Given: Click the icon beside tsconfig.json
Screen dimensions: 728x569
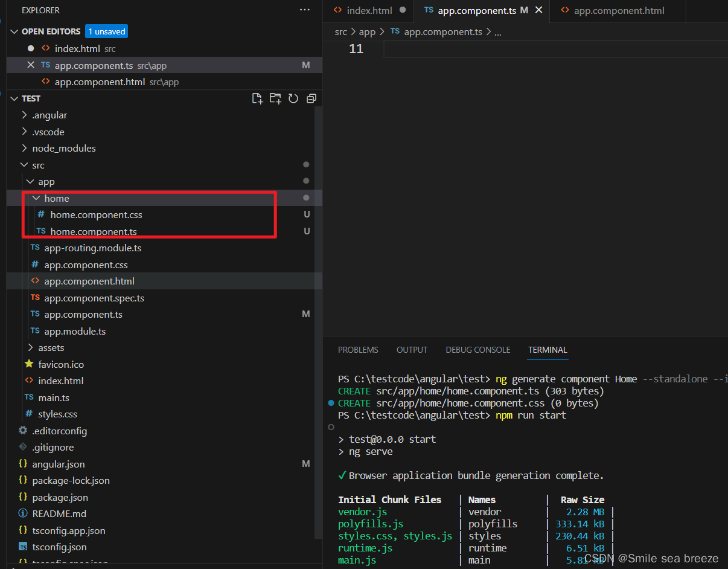Looking at the screenshot, I should (x=23, y=547).
